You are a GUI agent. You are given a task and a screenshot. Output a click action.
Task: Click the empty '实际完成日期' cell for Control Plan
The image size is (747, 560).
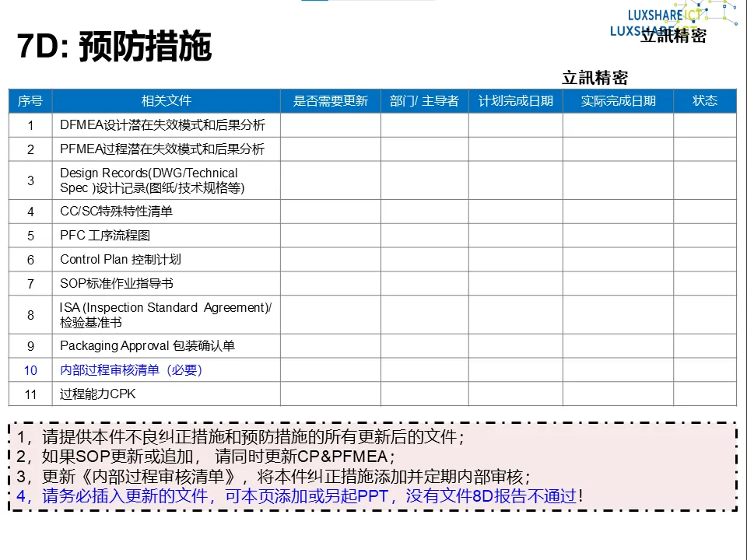tap(619, 260)
